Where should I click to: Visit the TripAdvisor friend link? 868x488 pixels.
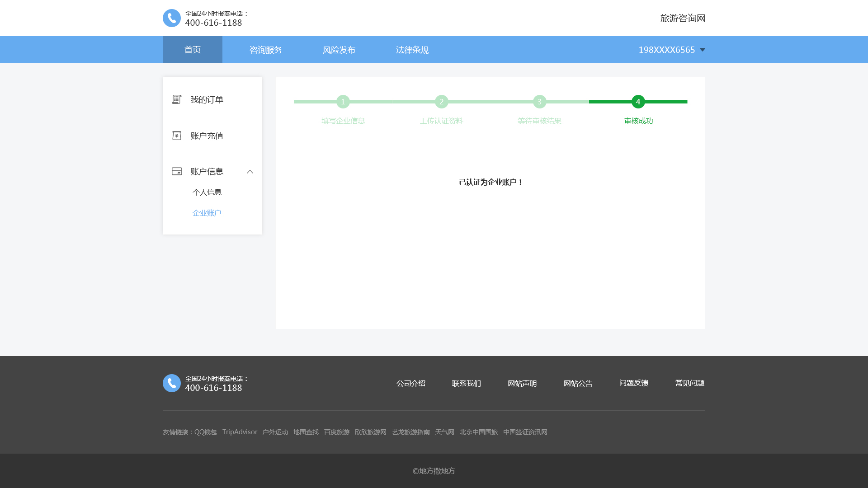point(240,432)
